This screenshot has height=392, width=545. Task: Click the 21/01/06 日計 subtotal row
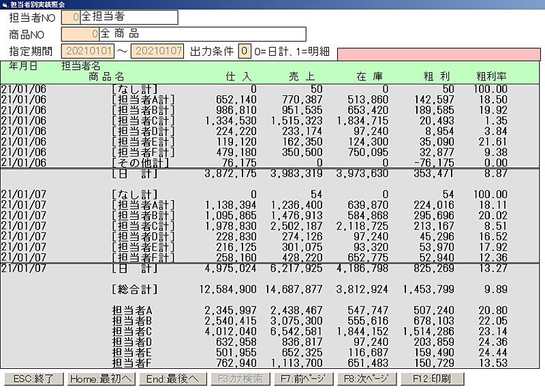(272, 174)
